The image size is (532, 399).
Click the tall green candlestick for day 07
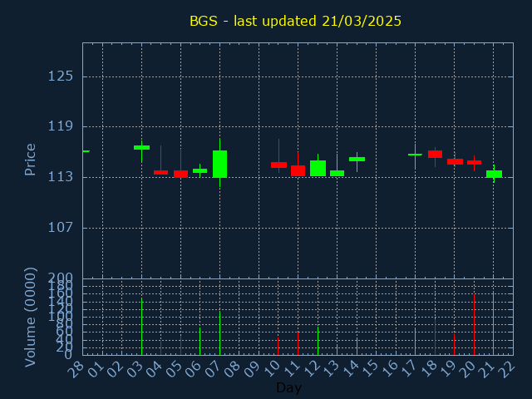(219, 164)
